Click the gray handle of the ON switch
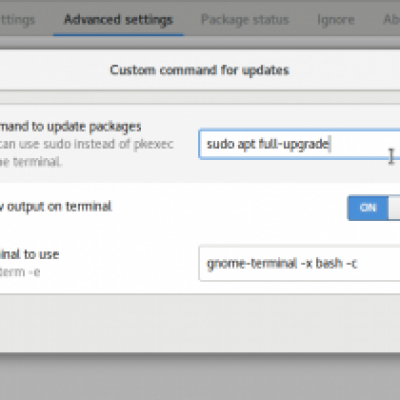The height and width of the screenshot is (400, 400). coord(394,208)
